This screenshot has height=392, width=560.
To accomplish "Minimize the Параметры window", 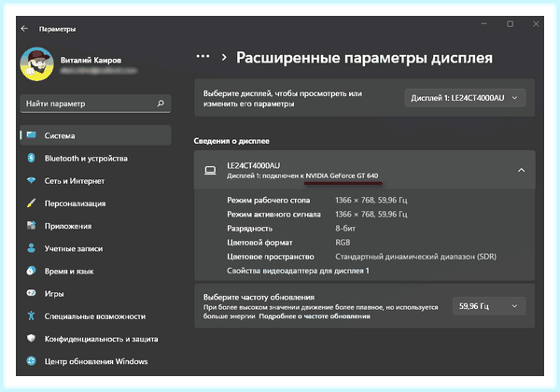I will (x=483, y=24).
